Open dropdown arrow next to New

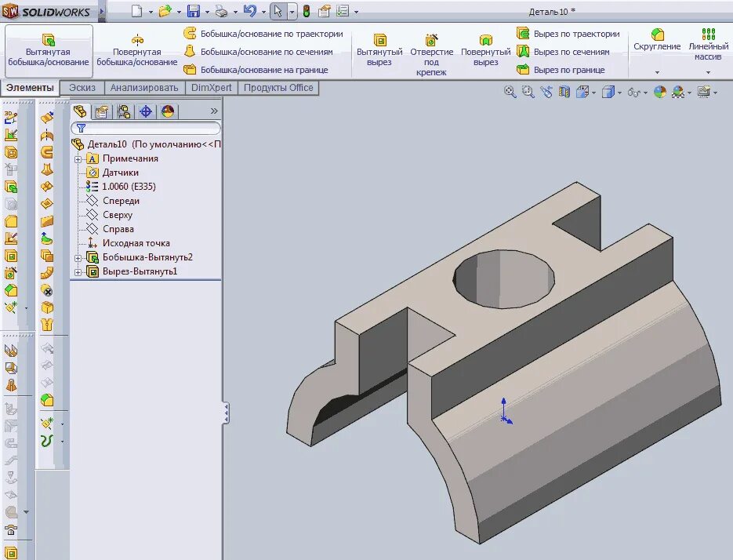pos(151,13)
